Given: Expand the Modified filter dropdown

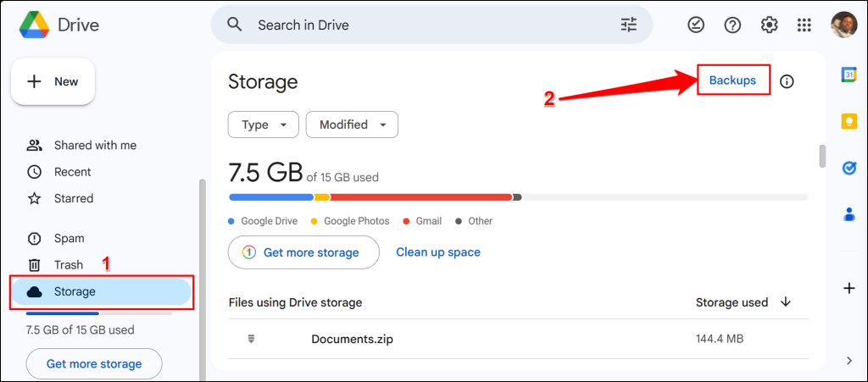Looking at the screenshot, I should (x=352, y=125).
